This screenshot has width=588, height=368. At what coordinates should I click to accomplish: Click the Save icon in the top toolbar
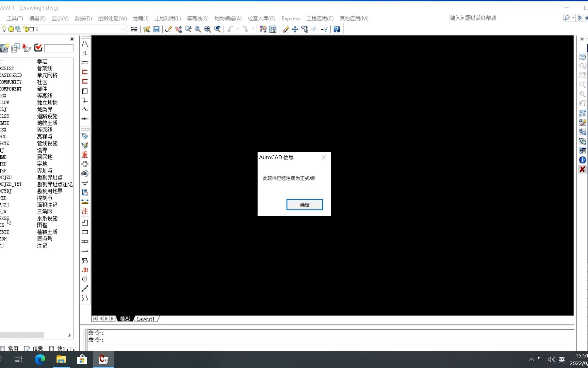click(157, 29)
